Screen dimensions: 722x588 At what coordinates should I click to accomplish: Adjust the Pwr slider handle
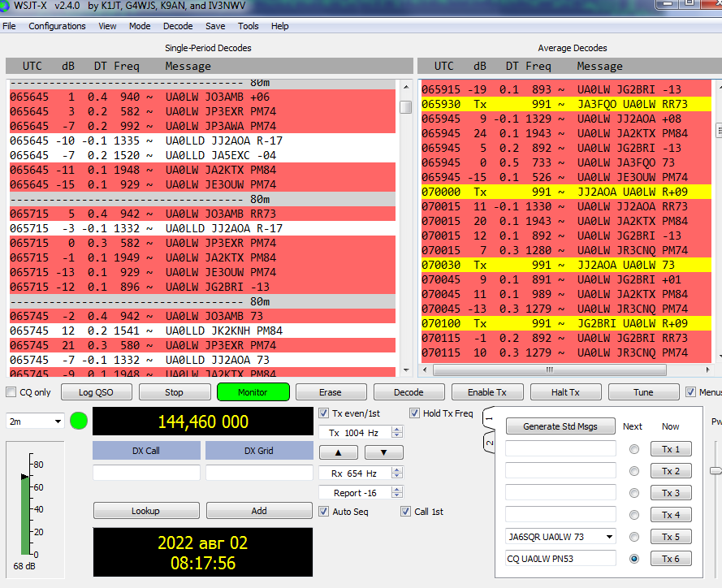point(716,470)
